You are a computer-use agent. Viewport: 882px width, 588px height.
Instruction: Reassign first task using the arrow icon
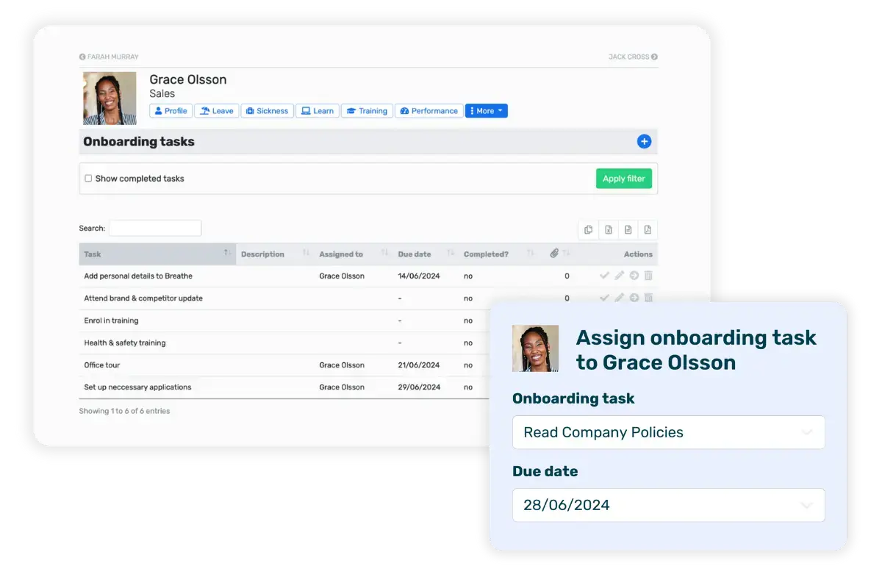pos(634,276)
